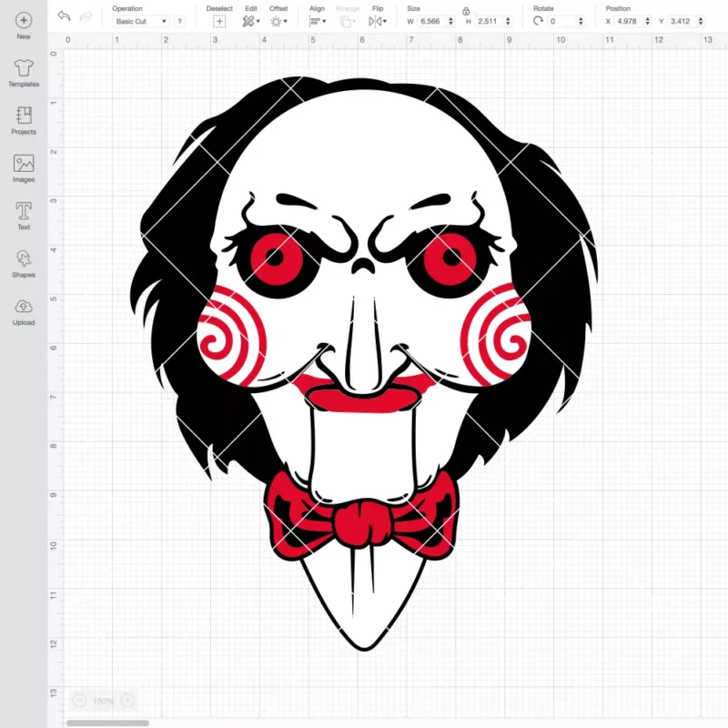The image size is (728, 728).
Task: Zoom in with the plus button
Action: click(127, 700)
